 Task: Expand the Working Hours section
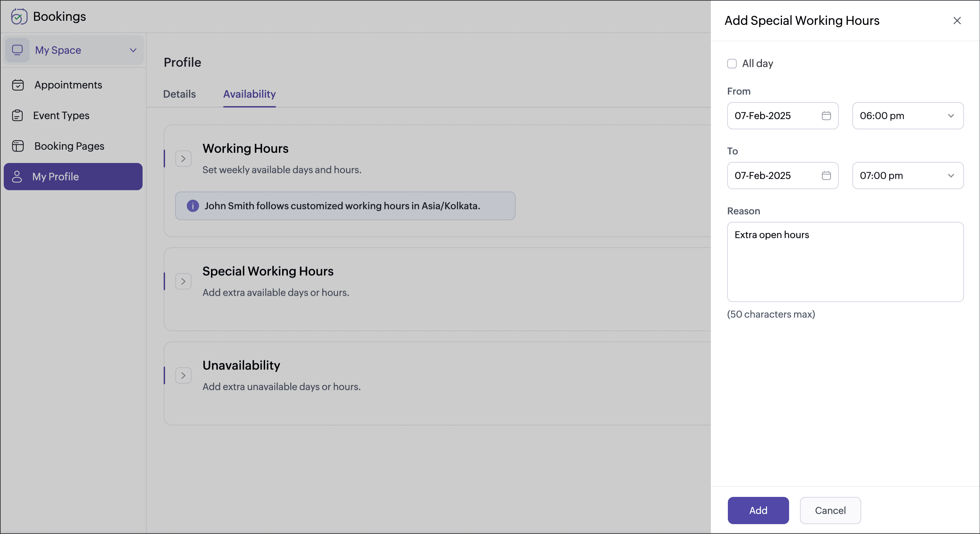tap(183, 159)
